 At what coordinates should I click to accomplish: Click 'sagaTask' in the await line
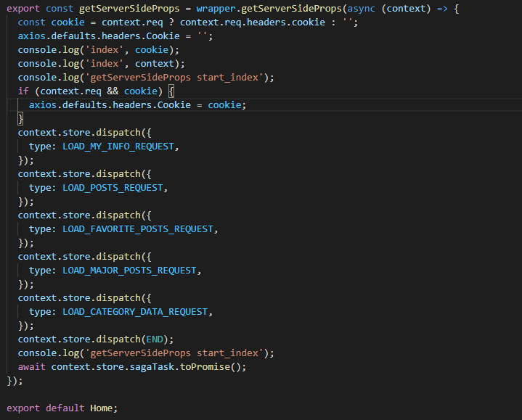[152, 367]
